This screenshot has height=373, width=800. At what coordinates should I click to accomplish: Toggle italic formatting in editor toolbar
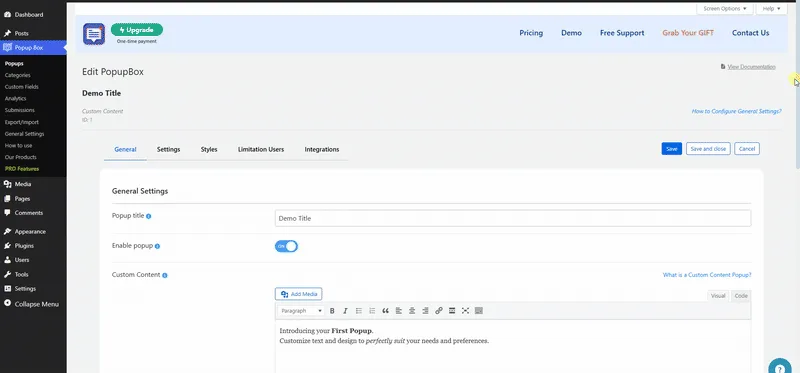345,311
